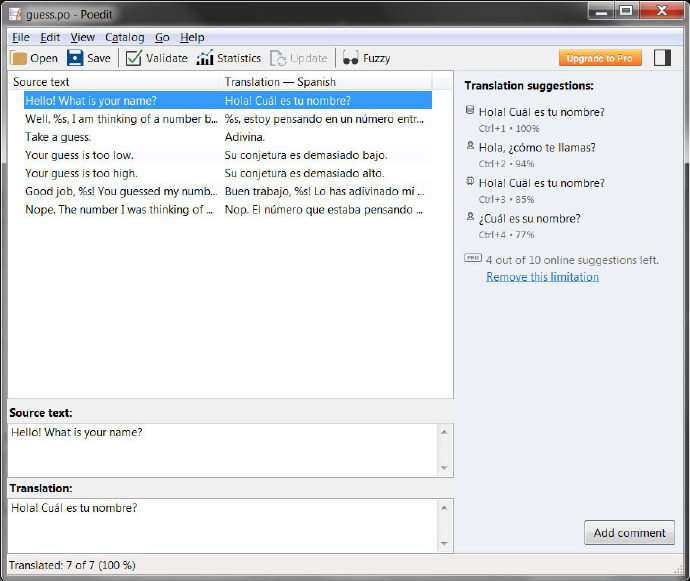
Task: Sort by 'Translation — Spanish' column header
Action: click(326, 82)
